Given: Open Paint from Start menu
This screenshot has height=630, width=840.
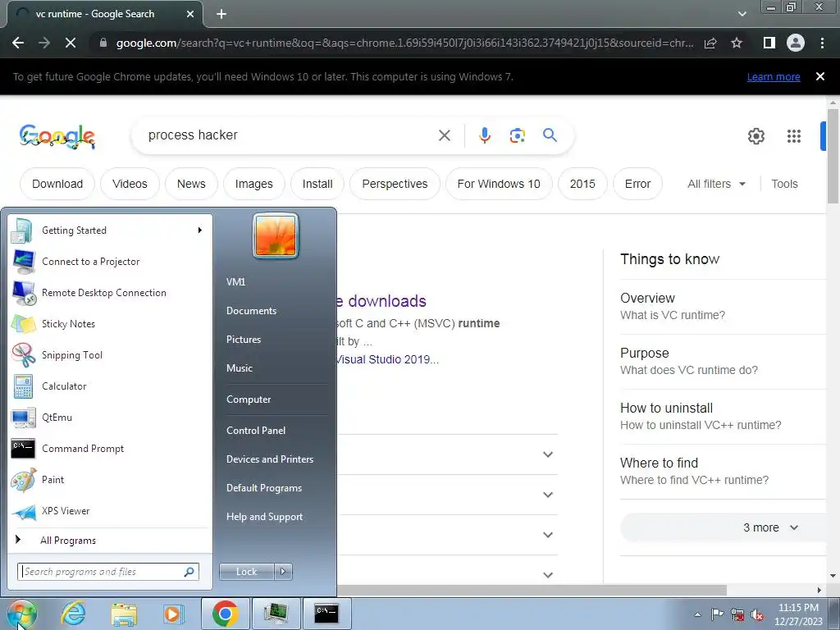Looking at the screenshot, I should (x=109, y=479).
